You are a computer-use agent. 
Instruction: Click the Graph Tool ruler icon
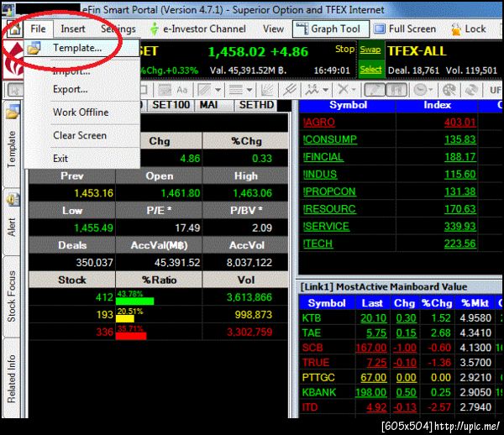[302, 29]
